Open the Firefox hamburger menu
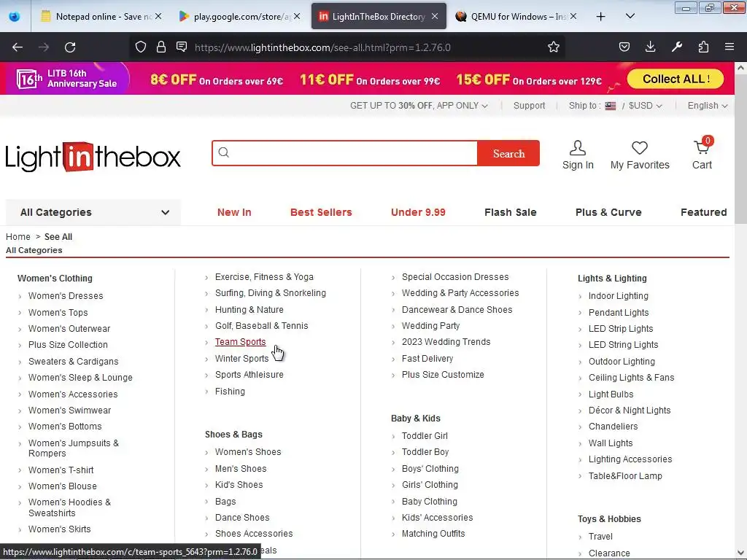Screen dimensions: 747x560 coord(729,47)
